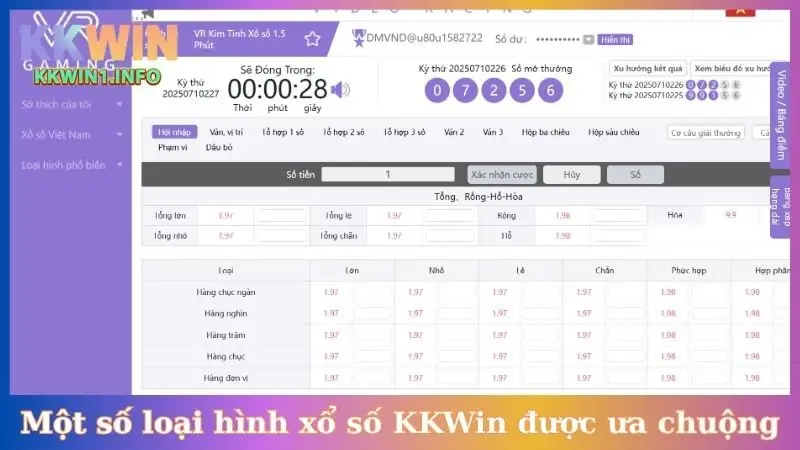The height and width of the screenshot is (450, 800).
Task: Select the Đầu bò tab
Action: (x=219, y=147)
